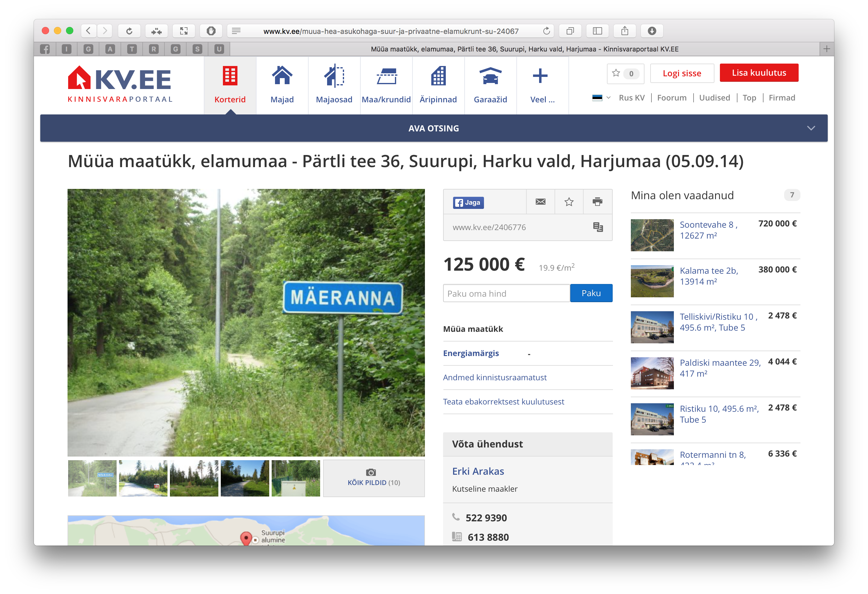Add listing to favorites with star icon
Image resolution: width=868 pixels, height=594 pixels.
coord(569,202)
